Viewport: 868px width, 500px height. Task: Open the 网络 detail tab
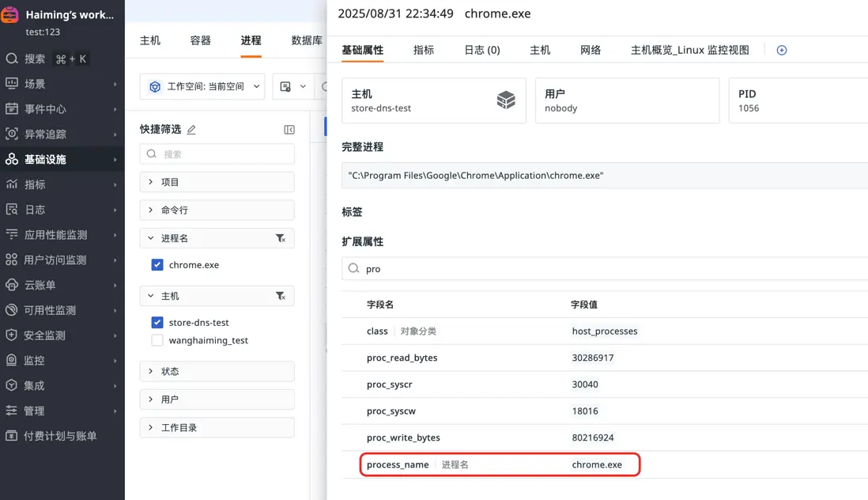coord(591,50)
